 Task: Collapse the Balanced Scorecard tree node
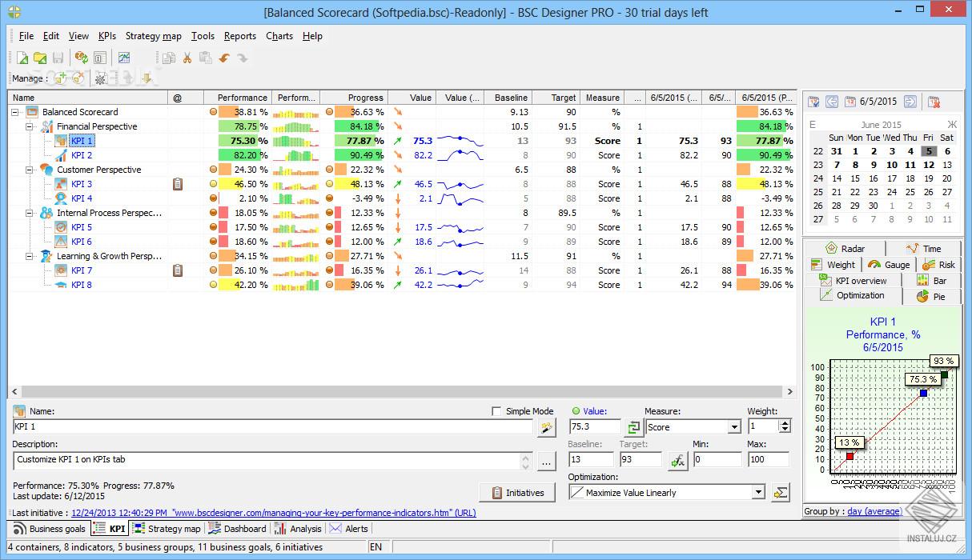(x=16, y=112)
